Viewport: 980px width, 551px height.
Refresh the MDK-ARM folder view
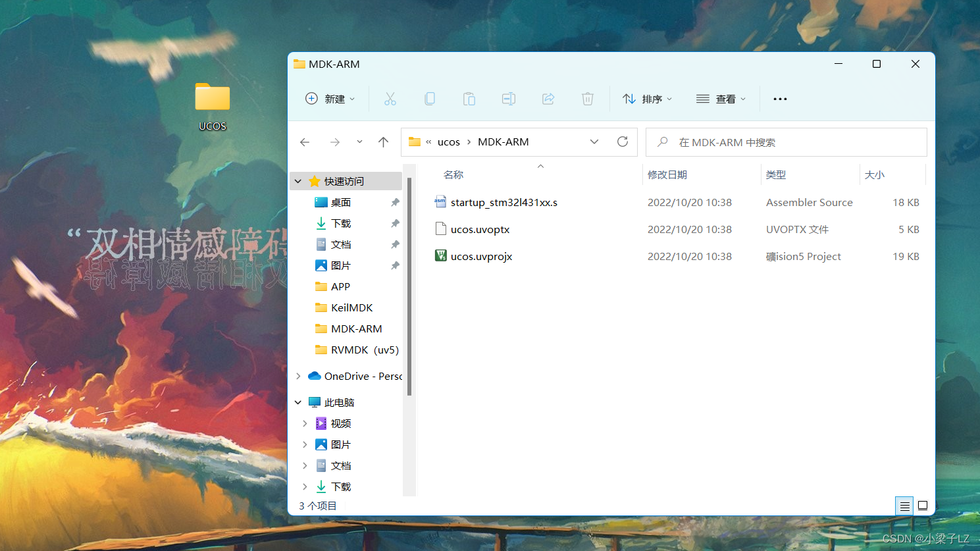(623, 142)
